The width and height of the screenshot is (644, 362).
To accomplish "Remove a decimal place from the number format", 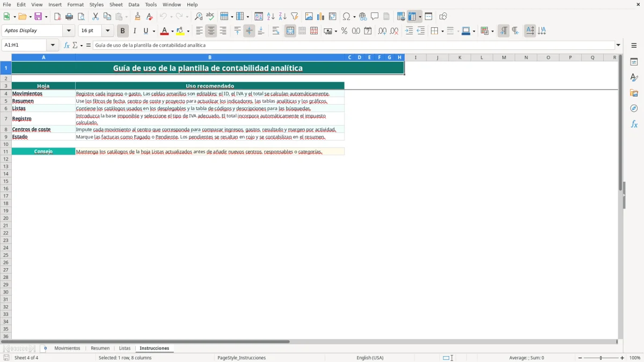I will (394, 31).
